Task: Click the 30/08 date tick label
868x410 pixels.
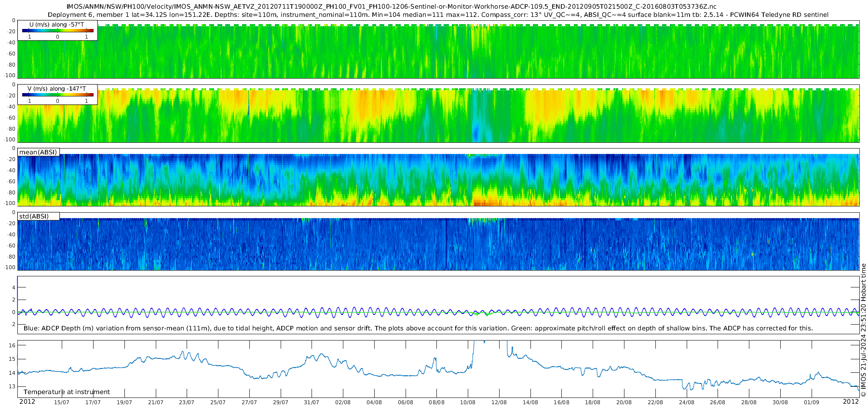Action: [780, 402]
